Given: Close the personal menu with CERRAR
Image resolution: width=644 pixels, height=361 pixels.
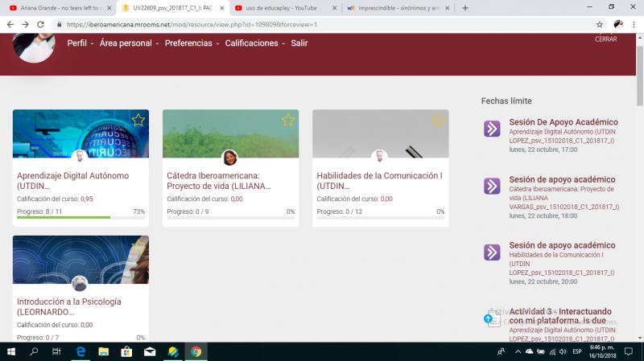Looking at the screenshot, I should (x=606, y=39).
